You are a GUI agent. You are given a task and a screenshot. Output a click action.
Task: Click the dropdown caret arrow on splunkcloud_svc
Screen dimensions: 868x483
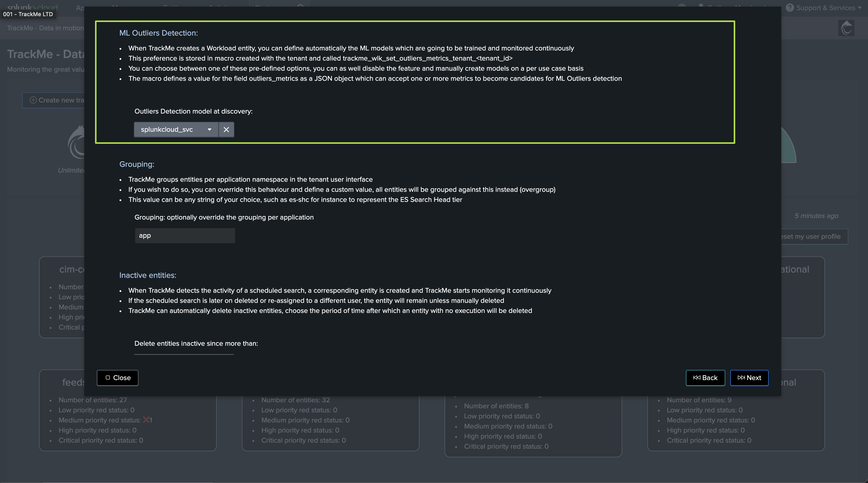210,129
